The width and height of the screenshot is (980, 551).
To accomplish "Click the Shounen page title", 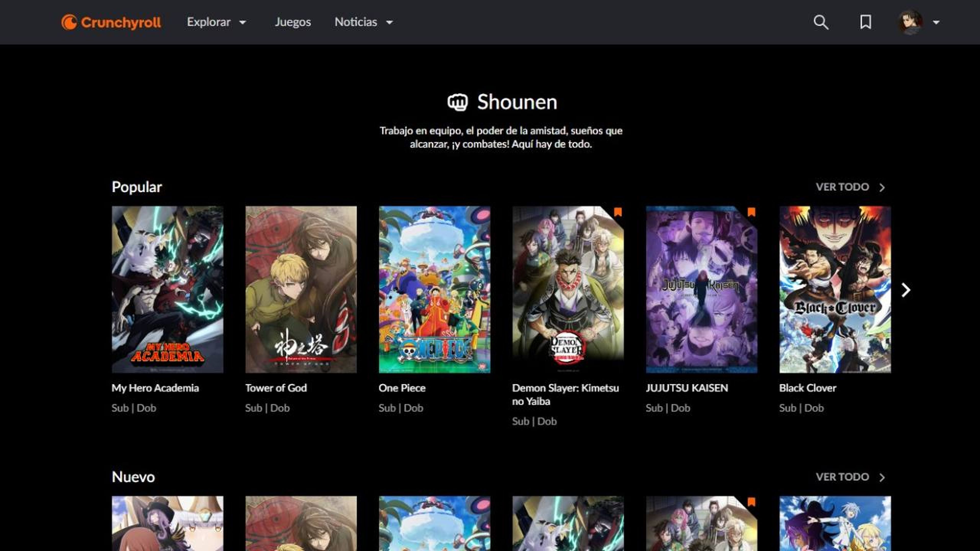I will (517, 102).
